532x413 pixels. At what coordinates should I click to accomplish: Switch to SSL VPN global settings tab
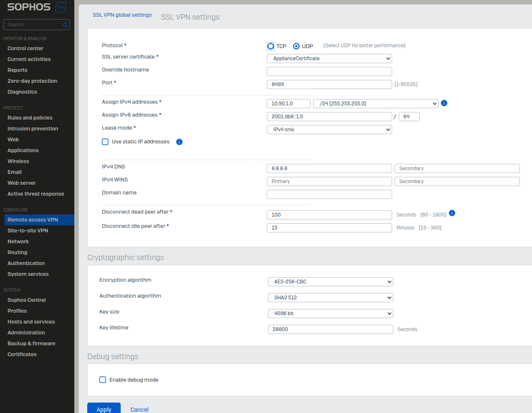coord(122,15)
